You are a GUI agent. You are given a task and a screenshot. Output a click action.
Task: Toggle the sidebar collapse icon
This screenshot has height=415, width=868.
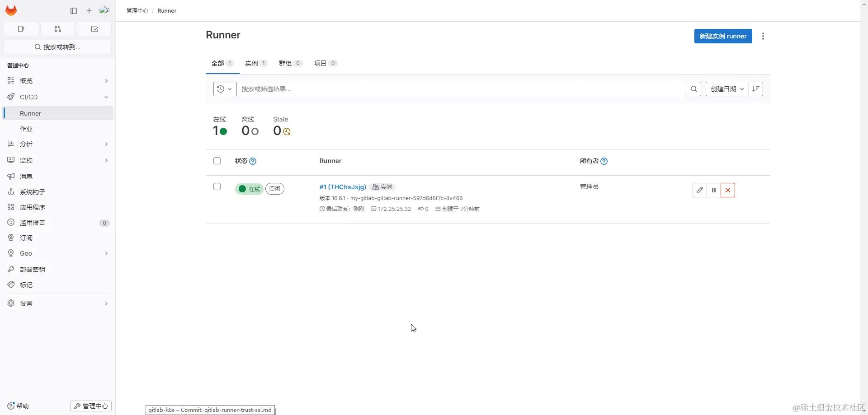coord(74,11)
